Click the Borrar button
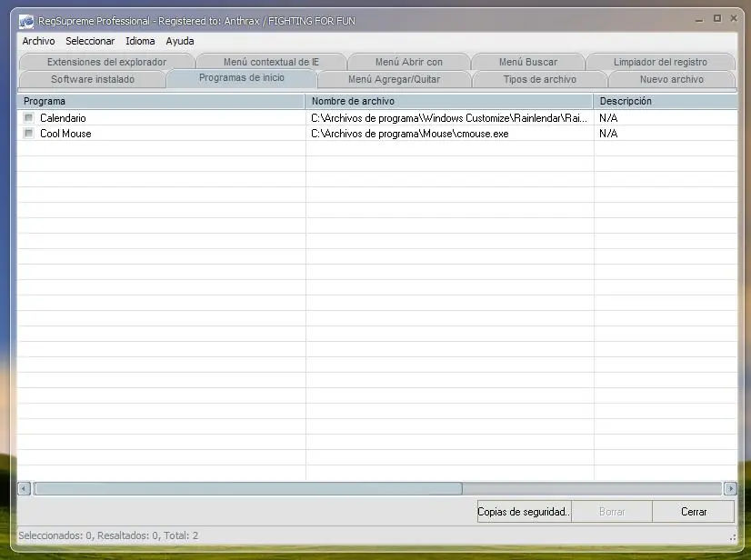751x560 pixels. coord(612,512)
